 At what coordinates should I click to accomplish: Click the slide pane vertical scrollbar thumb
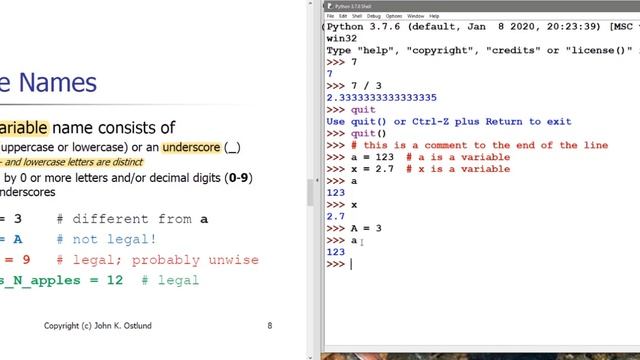coord(310,192)
